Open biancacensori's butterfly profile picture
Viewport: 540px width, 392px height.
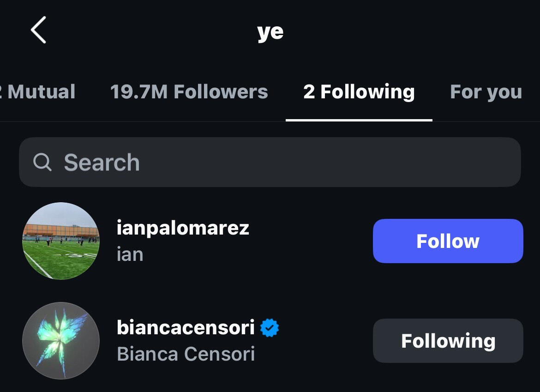pyautogui.click(x=61, y=341)
